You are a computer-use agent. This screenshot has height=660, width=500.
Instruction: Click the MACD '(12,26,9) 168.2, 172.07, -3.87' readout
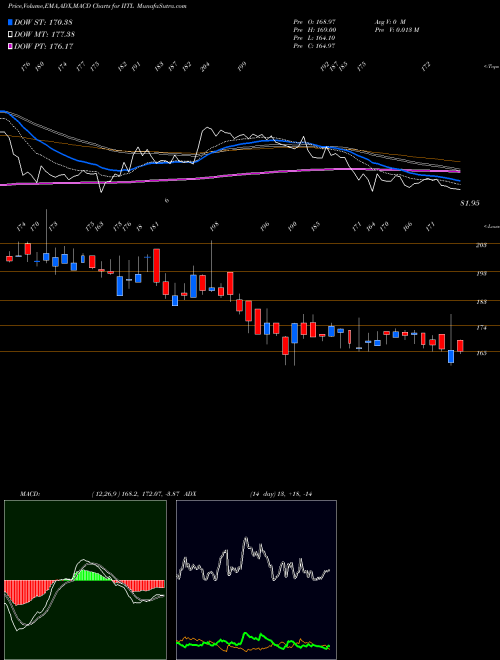tap(136, 494)
